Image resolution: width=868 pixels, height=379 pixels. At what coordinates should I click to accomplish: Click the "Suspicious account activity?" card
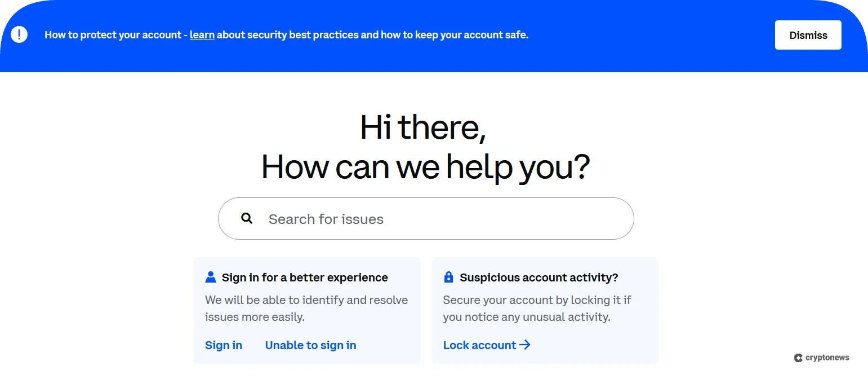coord(545,311)
